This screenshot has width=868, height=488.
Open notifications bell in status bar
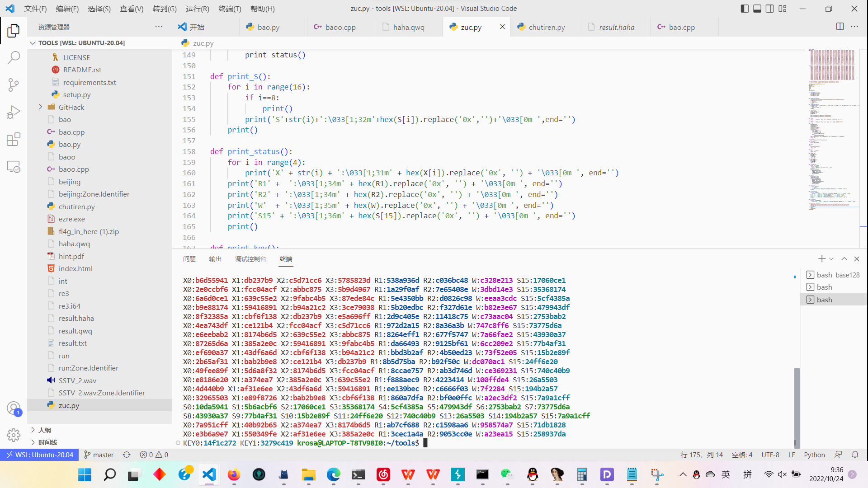click(x=855, y=455)
